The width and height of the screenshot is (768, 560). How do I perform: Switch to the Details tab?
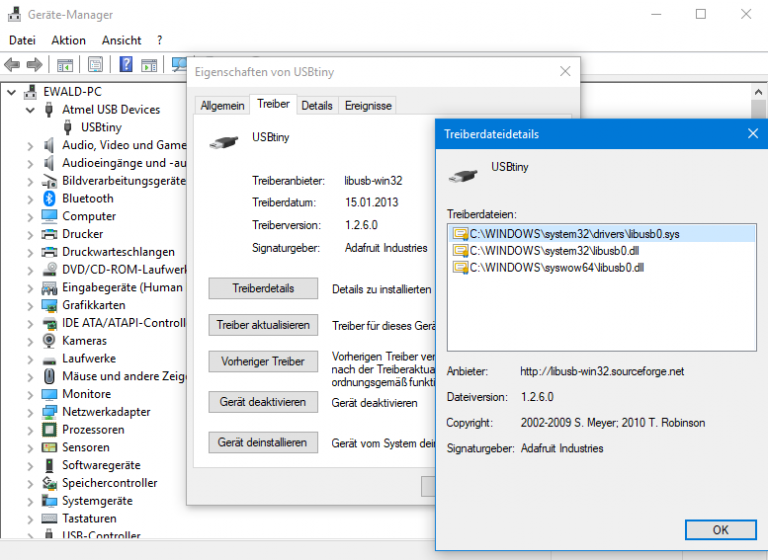pos(317,105)
